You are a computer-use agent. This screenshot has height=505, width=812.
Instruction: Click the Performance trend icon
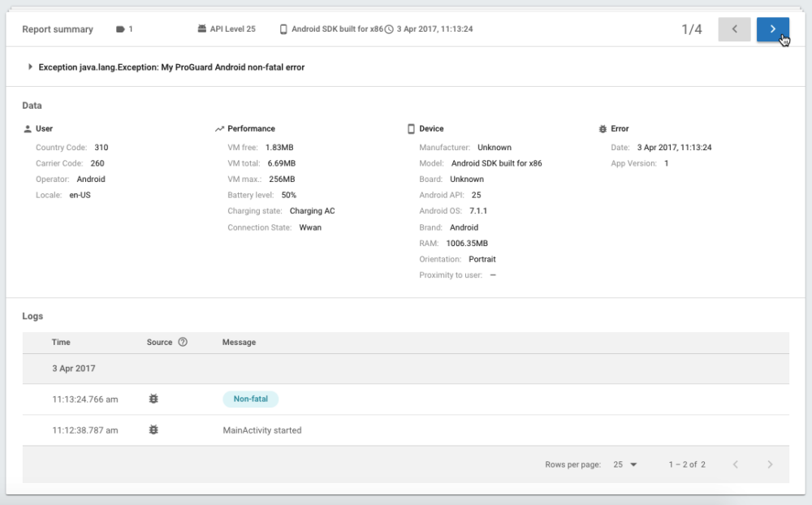[219, 129]
